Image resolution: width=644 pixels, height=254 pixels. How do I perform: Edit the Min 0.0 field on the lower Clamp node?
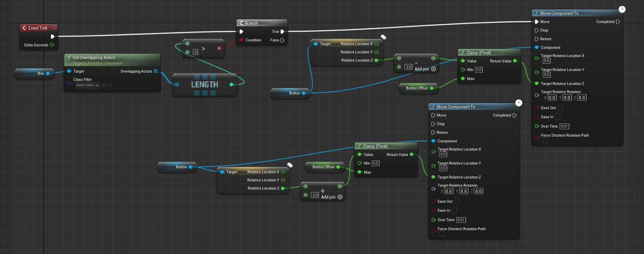(375, 163)
